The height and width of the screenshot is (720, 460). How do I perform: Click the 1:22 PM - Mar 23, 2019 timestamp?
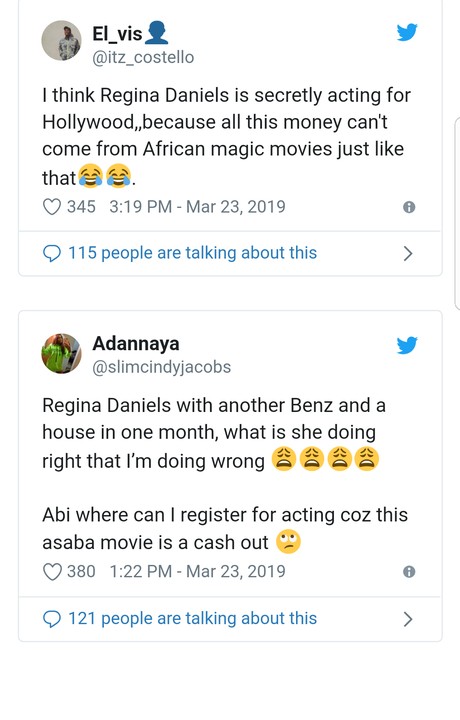pyautogui.click(x=197, y=572)
